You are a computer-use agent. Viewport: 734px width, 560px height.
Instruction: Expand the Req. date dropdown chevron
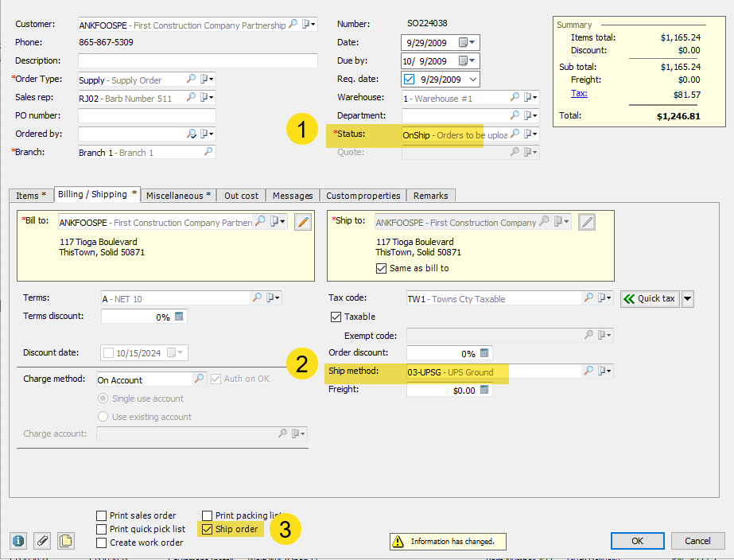click(473, 79)
